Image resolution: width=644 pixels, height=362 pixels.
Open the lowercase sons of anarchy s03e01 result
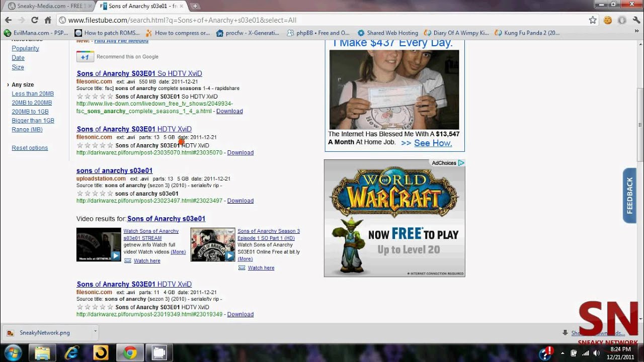click(x=114, y=170)
